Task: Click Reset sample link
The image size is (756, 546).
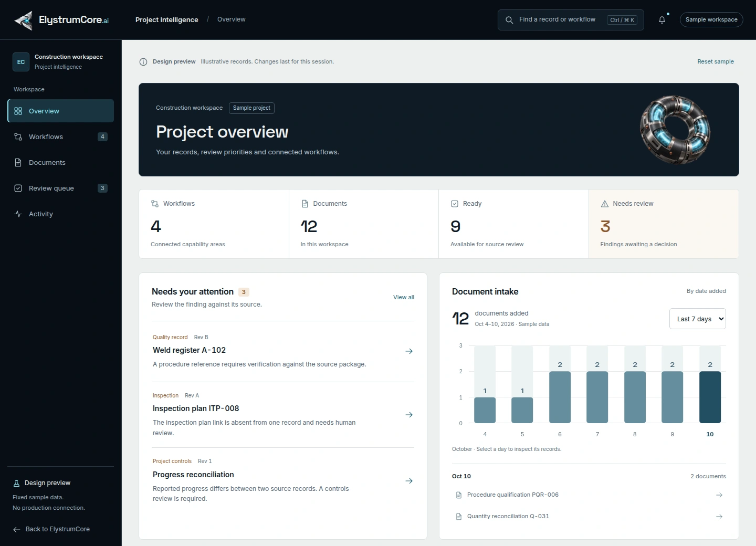Action: coord(716,61)
